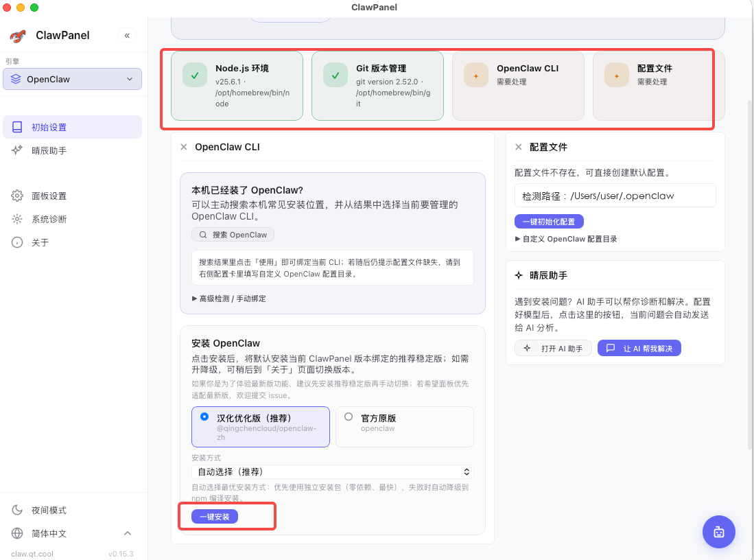Collapse the sidebar with the double-chevron button
754x560 pixels.
[127, 35]
